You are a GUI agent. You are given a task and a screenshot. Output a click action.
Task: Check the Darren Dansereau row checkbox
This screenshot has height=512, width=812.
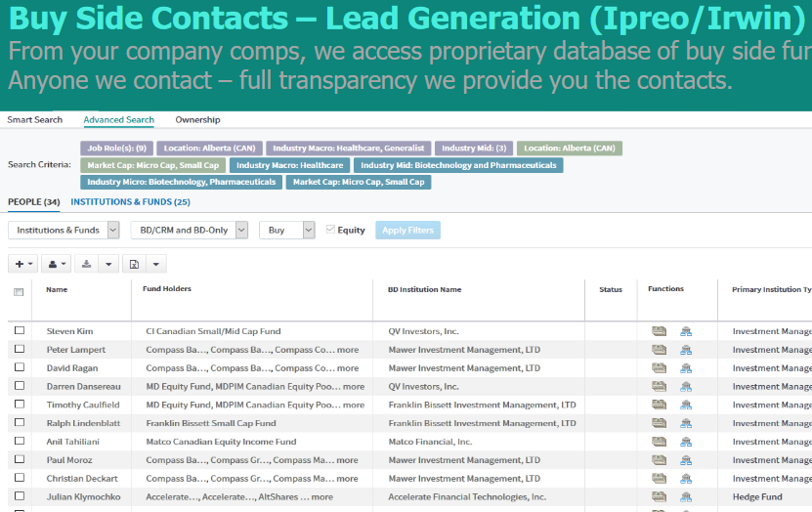pyautogui.click(x=20, y=386)
